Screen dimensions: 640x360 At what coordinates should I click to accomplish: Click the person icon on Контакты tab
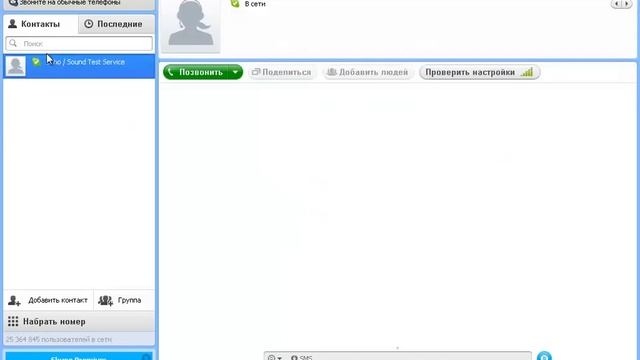[x=13, y=24]
